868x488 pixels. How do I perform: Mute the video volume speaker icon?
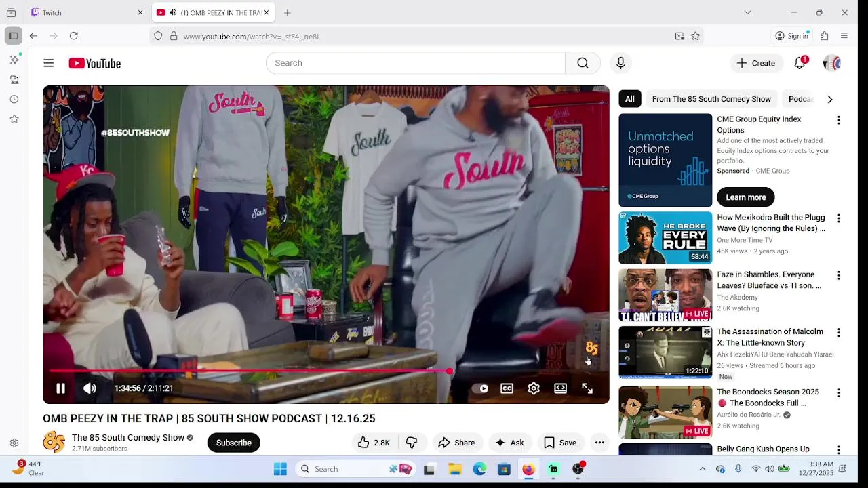point(90,388)
